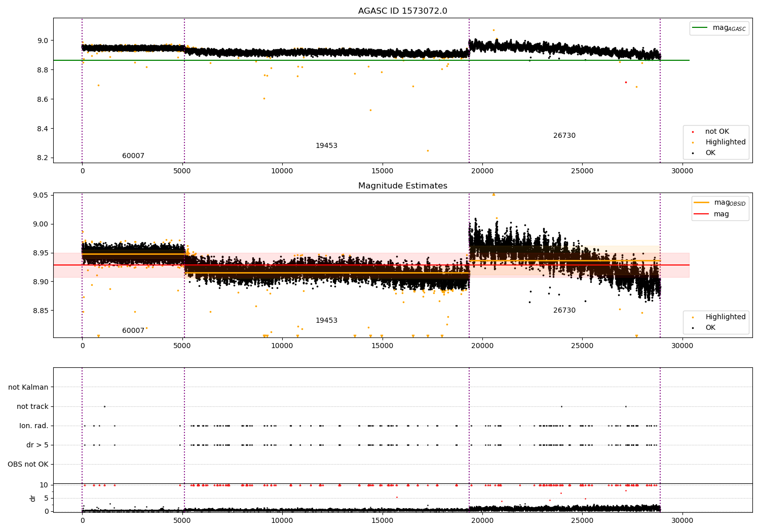Click OBSID label "26730" in Magnitude Estimates plot

(564, 311)
